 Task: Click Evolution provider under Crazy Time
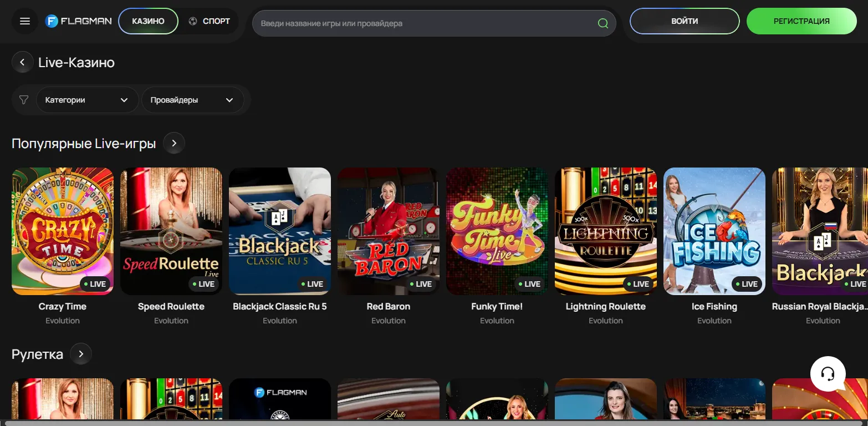coord(63,321)
